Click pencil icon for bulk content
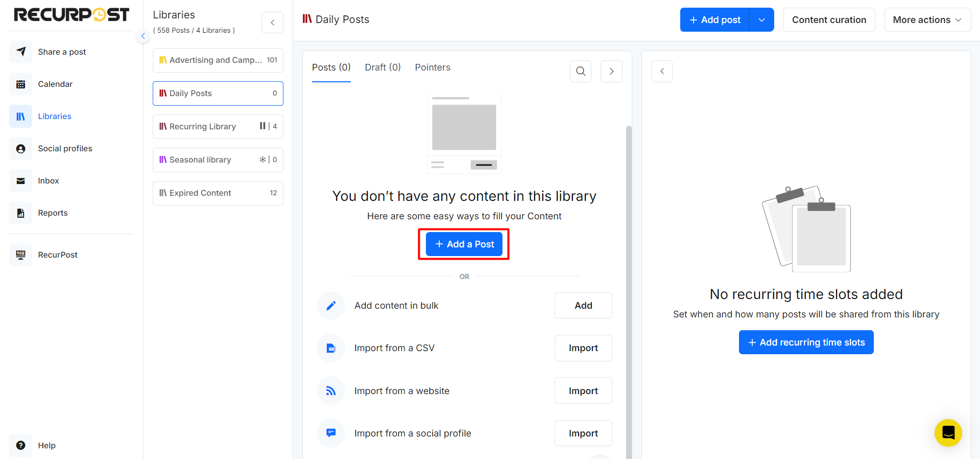Viewport: 980px width, 459px height. (331, 306)
